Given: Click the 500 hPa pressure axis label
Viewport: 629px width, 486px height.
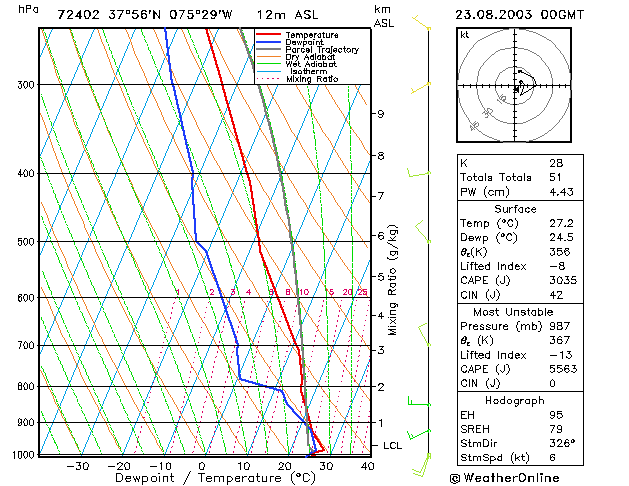Looking at the screenshot, I should tap(26, 242).
